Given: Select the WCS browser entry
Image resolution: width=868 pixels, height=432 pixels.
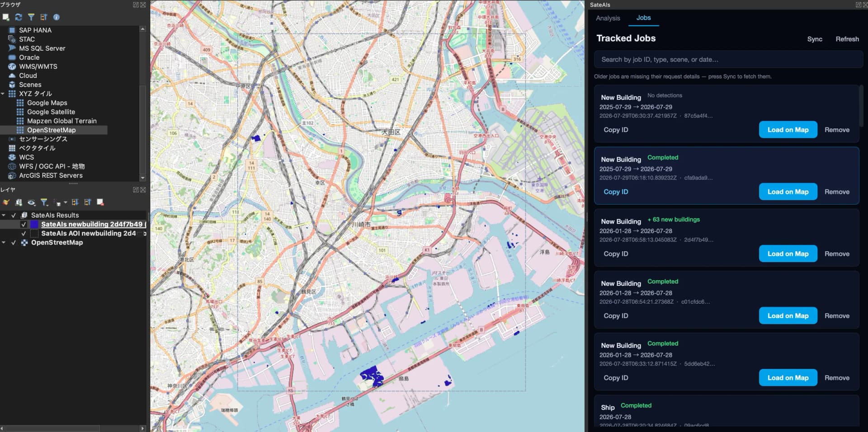Looking at the screenshot, I should click(26, 157).
